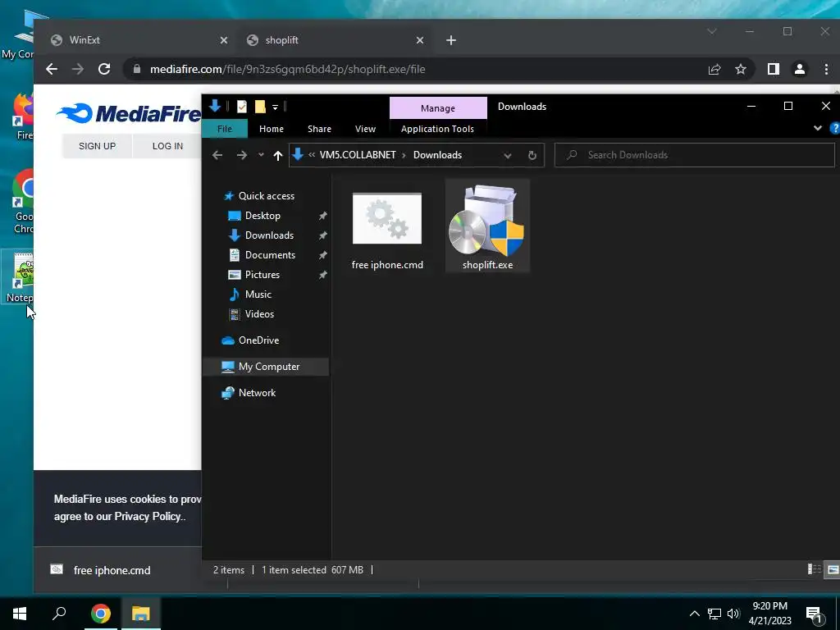The width and height of the screenshot is (840, 630).
Task: Open the Chrome profile icon
Action: pos(800,69)
